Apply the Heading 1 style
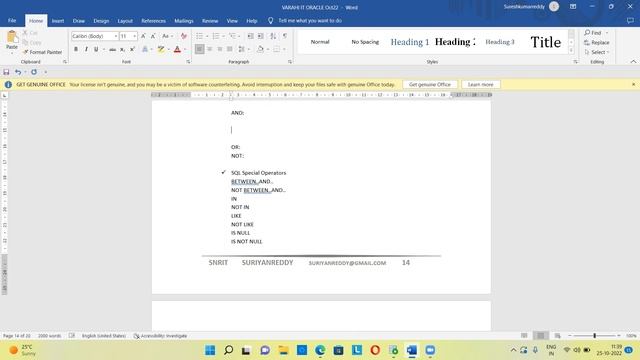640x360 pixels. [410, 42]
